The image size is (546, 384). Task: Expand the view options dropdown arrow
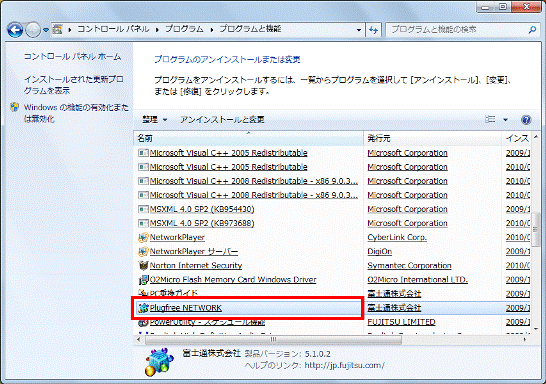[505, 120]
